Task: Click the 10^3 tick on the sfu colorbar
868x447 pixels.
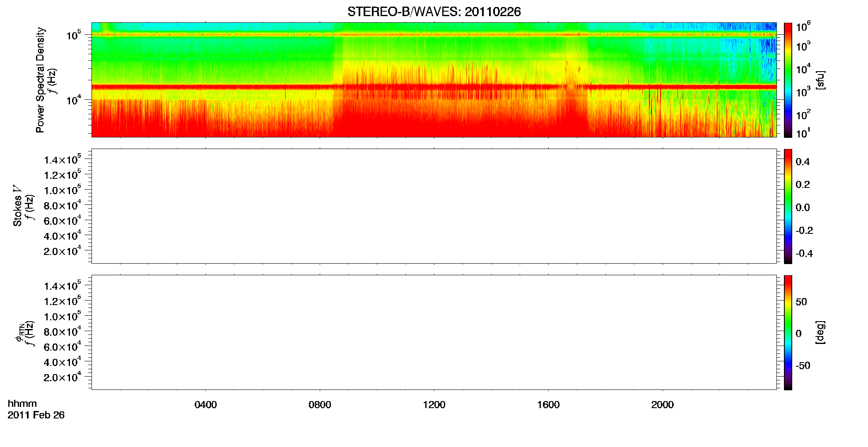Action: (803, 92)
